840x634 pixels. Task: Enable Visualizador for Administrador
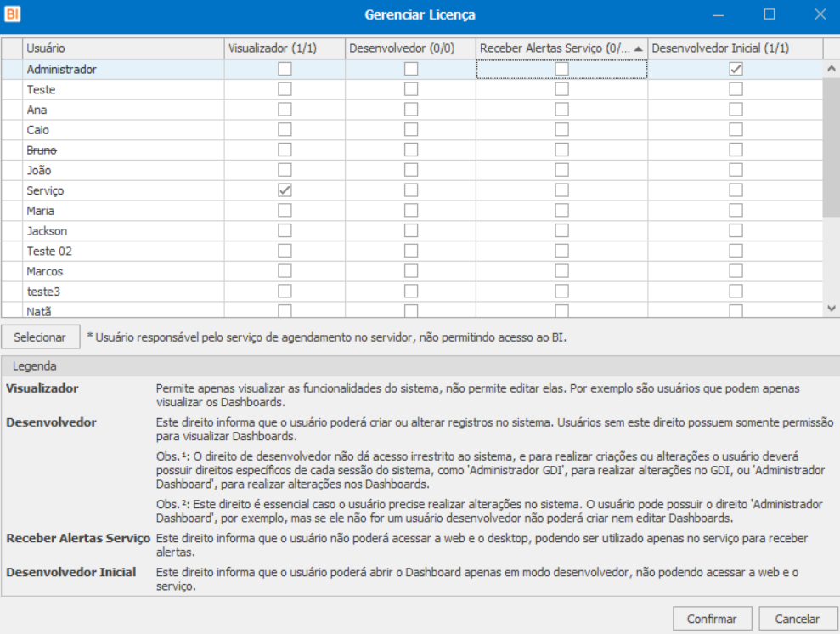pyautogui.click(x=285, y=69)
